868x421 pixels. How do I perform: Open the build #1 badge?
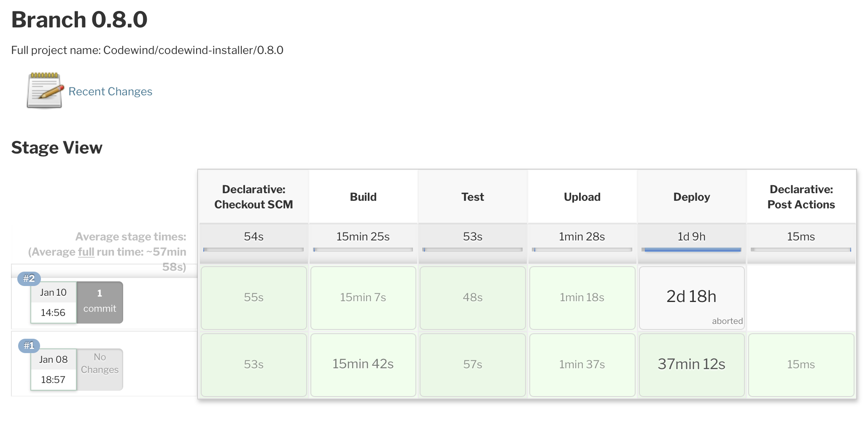tap(28, 345)
